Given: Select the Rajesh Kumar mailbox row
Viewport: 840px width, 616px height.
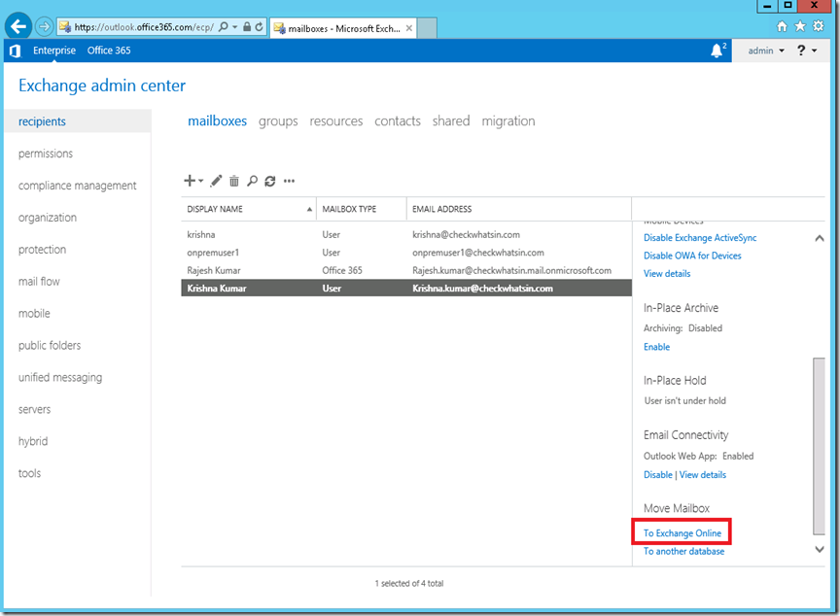Looking at the screenshot, I should [406, 271].
